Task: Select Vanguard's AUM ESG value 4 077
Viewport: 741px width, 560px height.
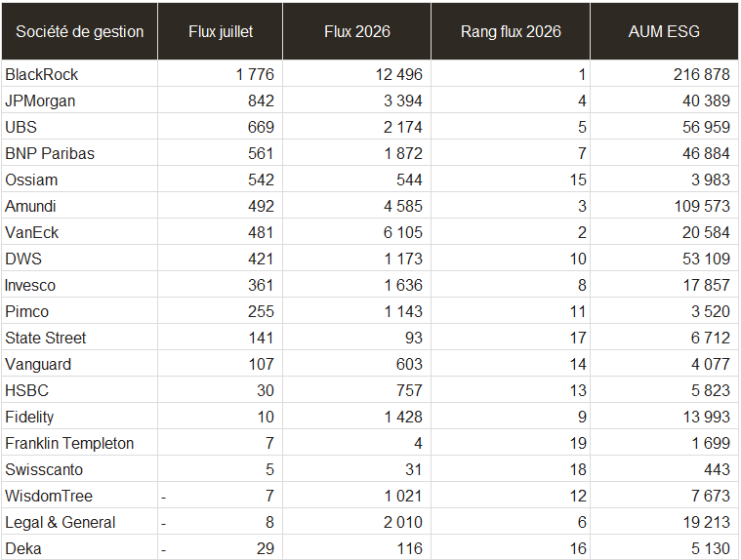Action: pos(711,365)
